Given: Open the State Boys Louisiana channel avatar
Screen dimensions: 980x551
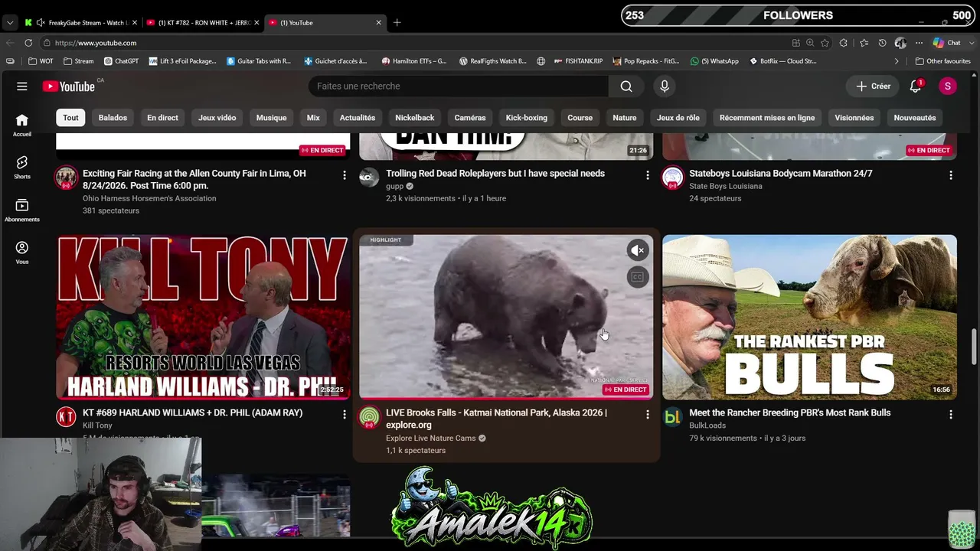Looking at the screenshot, I should coord(673,178).
